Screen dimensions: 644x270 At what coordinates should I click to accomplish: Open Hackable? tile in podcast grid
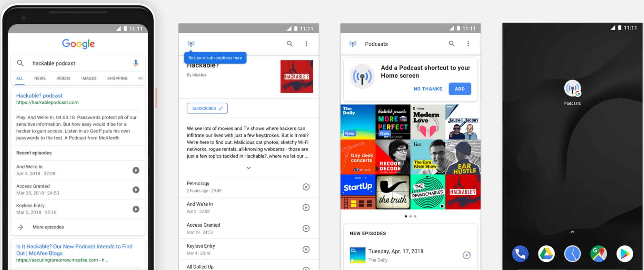pyautogui.click(x=463, y=192)
